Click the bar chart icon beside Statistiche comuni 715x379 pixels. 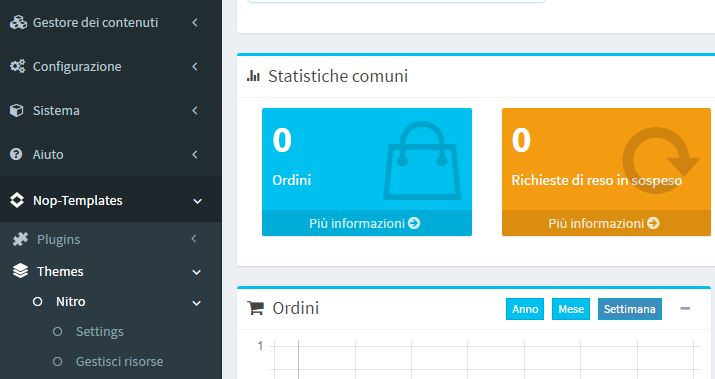253,76
